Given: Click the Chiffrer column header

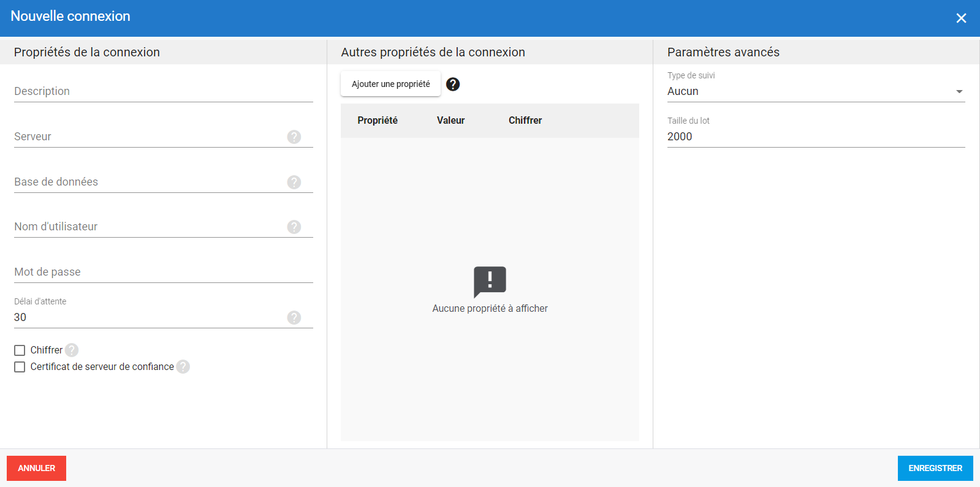Looking at the screenshot, I should pyautogui.click(x=525, y=120).
